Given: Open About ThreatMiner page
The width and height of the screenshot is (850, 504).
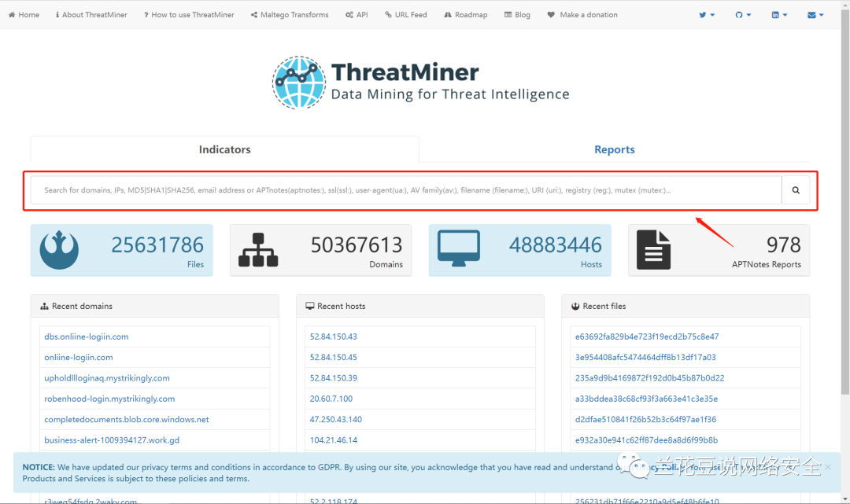Looking at the screenshot, I should click(91, 15).
